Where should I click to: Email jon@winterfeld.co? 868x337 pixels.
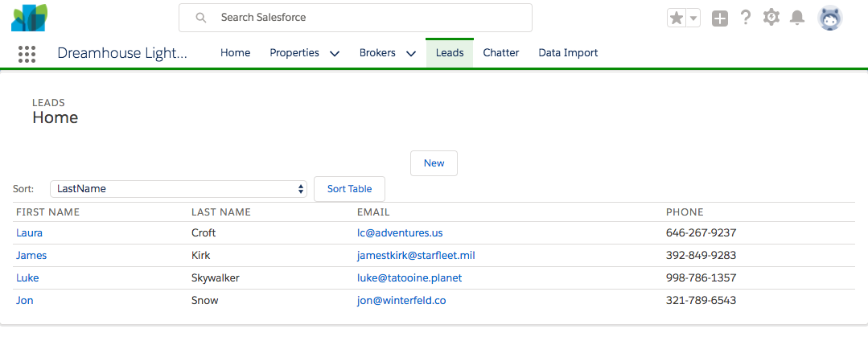tap(401, 301)
